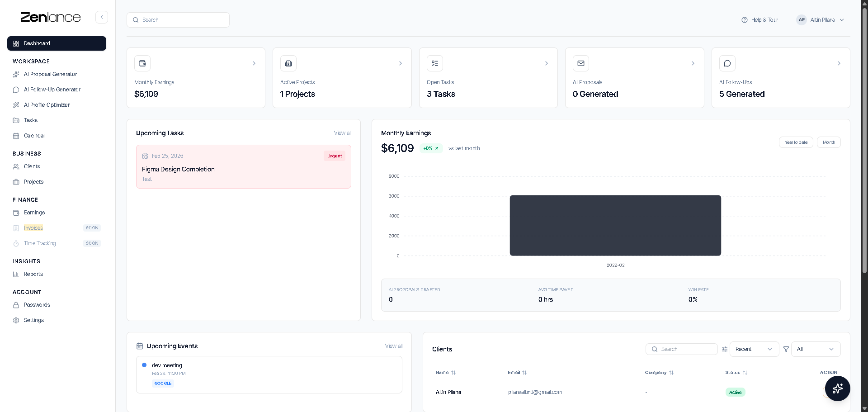This screenshot has width=868, height=412.
Task: Open the Open Tasks checklist icon
Action: [x=434, y=63]
